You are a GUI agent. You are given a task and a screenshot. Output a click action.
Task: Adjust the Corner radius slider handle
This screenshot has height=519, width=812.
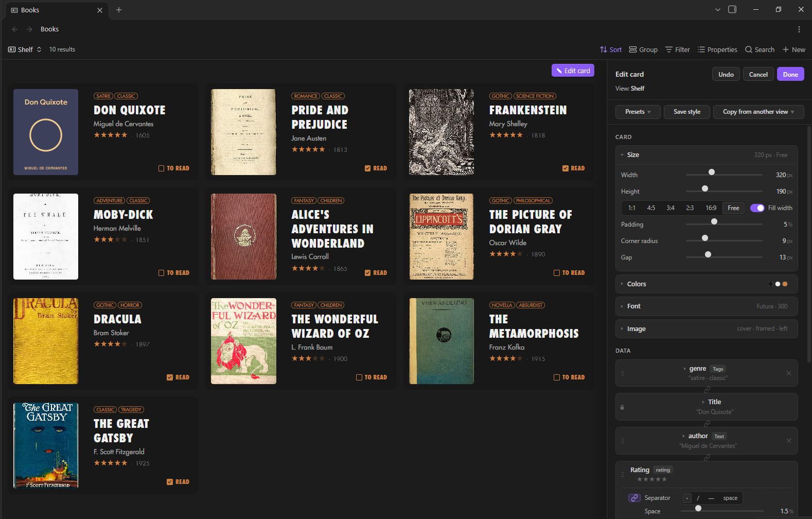tap(705, 238)
